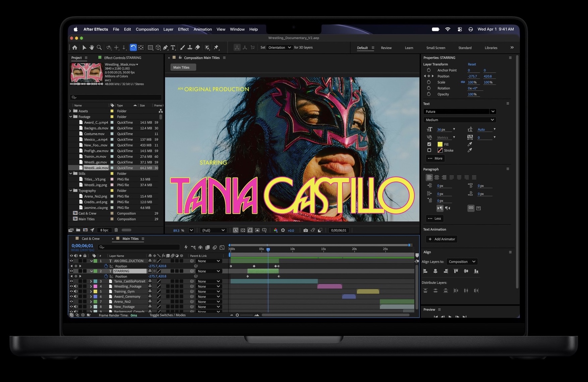Viewport: 588px width, 382px height.
Task: Select the Zoom magnifier tool
Action: (x=99, y=48)
